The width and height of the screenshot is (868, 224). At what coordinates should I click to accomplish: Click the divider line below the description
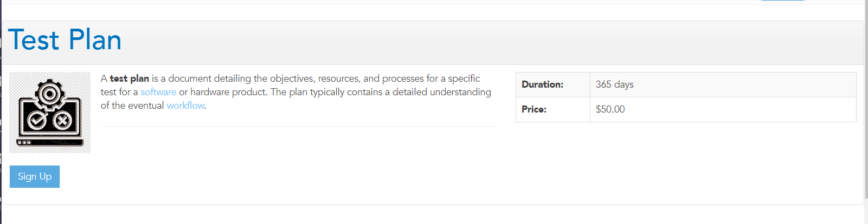[x=297, y=126]
